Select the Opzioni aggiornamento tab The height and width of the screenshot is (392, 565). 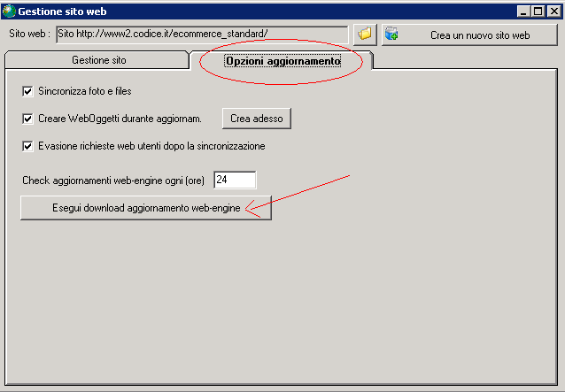click(x=282, y=60)
